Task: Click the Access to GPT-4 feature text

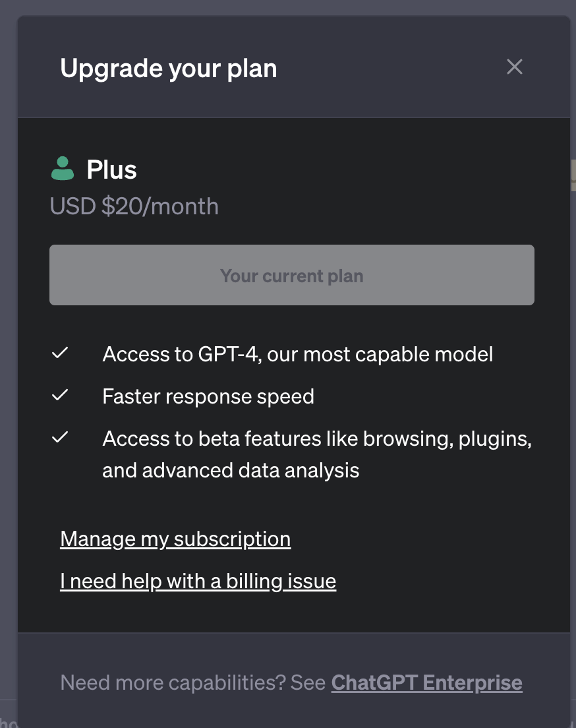Action: pos(297,354)
